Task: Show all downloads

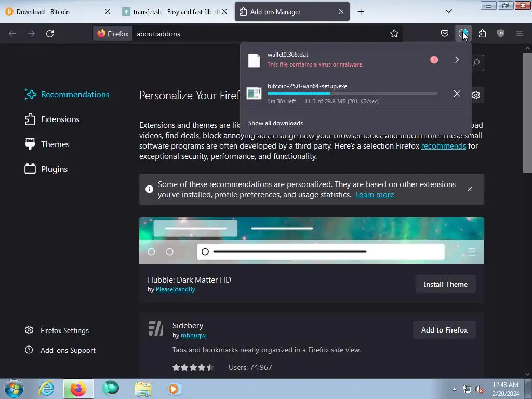Action: point(275,123)
